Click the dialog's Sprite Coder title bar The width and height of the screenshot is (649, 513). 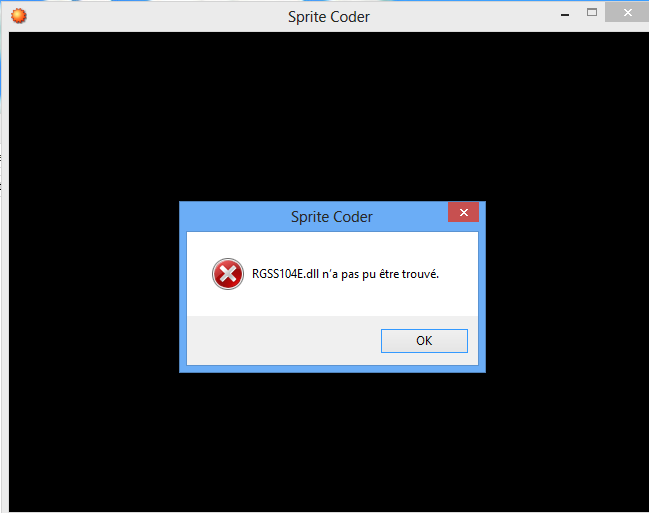315,217
